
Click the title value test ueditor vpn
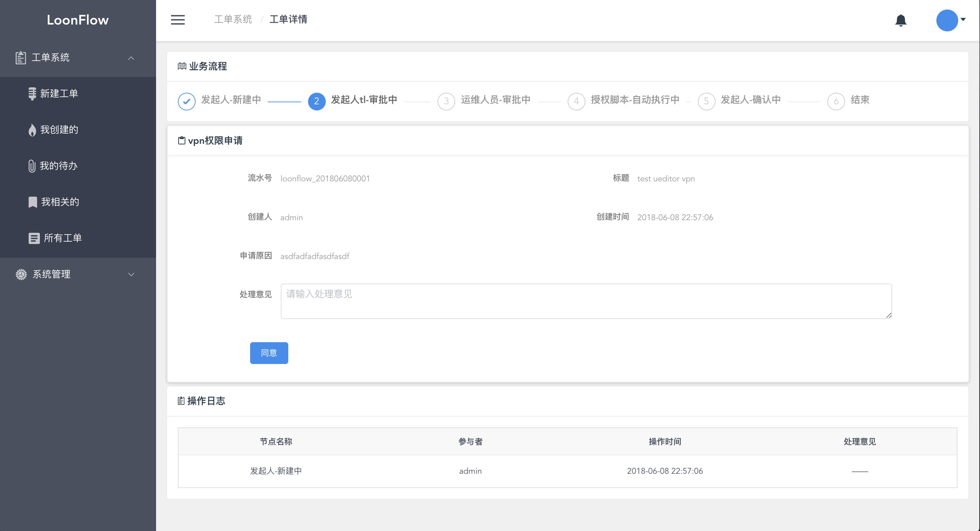pyautogui.click(x=666, y=179)
